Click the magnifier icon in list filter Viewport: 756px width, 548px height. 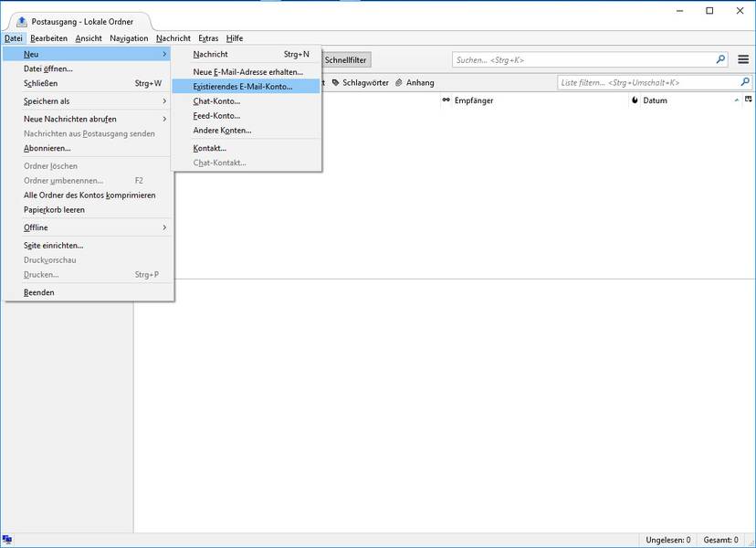pos(745,82)
